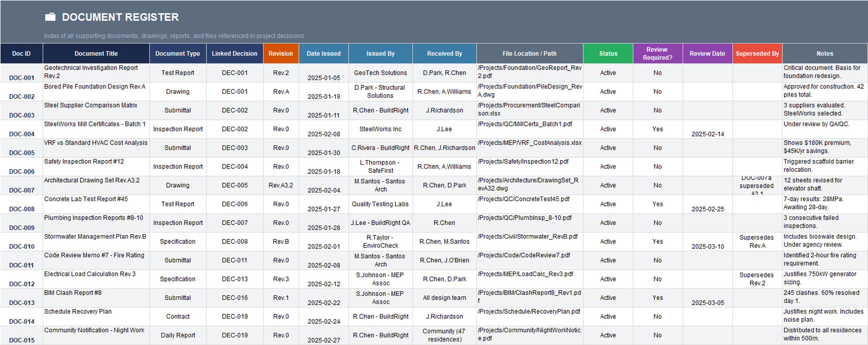This screenshot has height=345, width=868.
Task: Toggle Review Required on DOC-010
Action: pyautogui.click(x=657, y=242)
